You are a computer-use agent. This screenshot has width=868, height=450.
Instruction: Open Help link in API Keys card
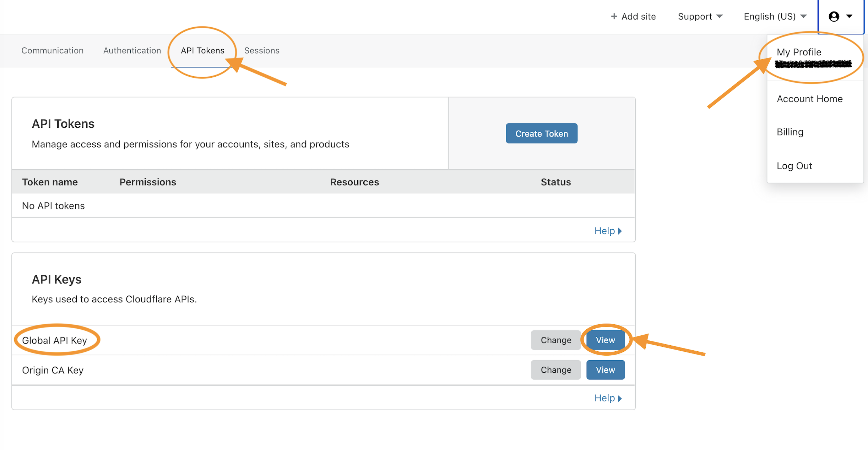point(608,398)
